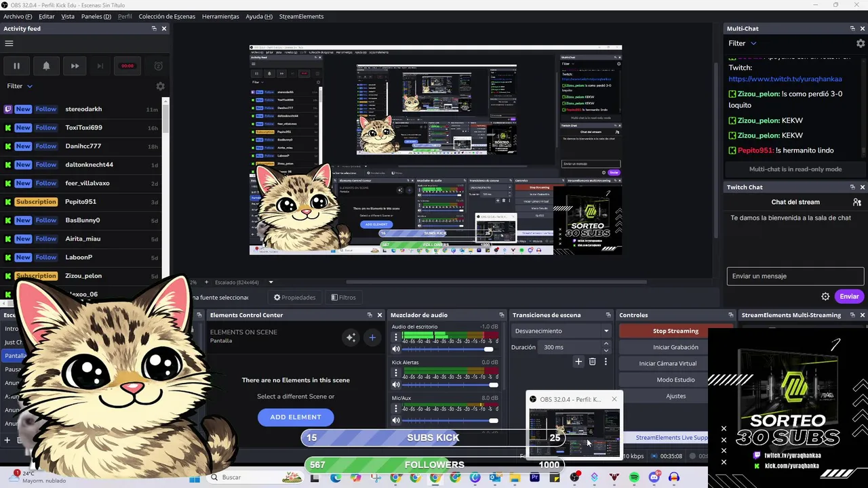Click the Enviar un mensaje field
The height and width of the screenshot is (488, 868).
point(795,276)
